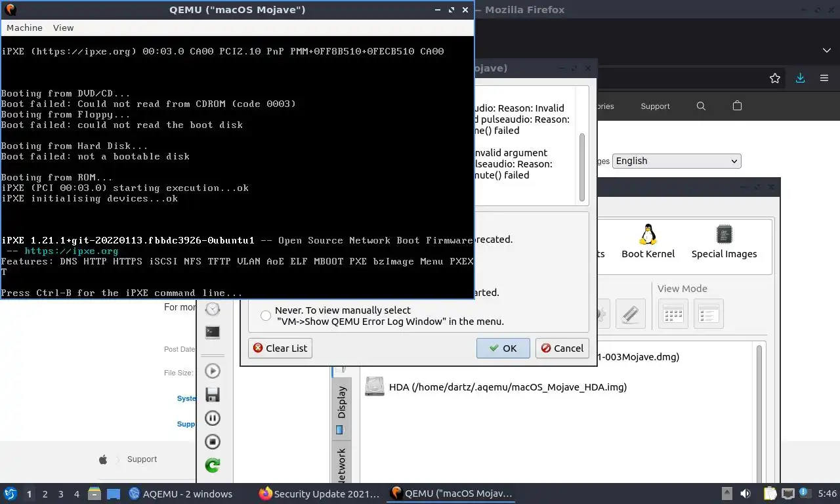The width and height of the screenshot is (840, 504).
Task: Switch to the list view mode
Action: tap(709, 314)
